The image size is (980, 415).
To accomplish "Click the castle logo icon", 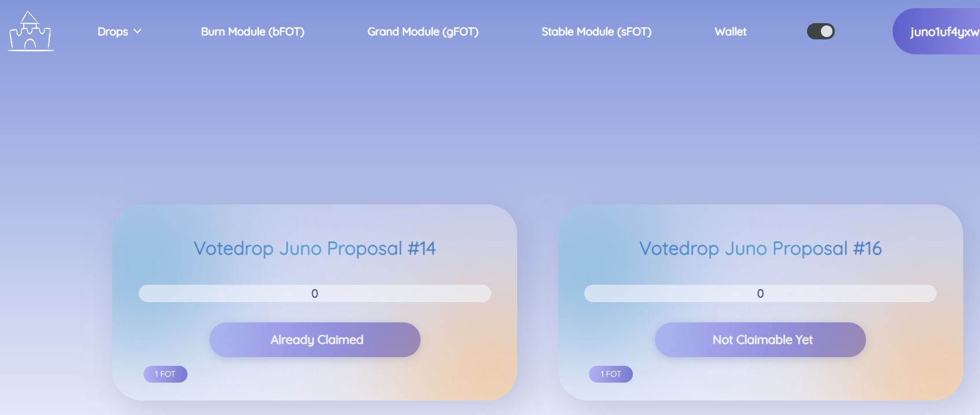I will pyautogui.click(x=31, y=31).
